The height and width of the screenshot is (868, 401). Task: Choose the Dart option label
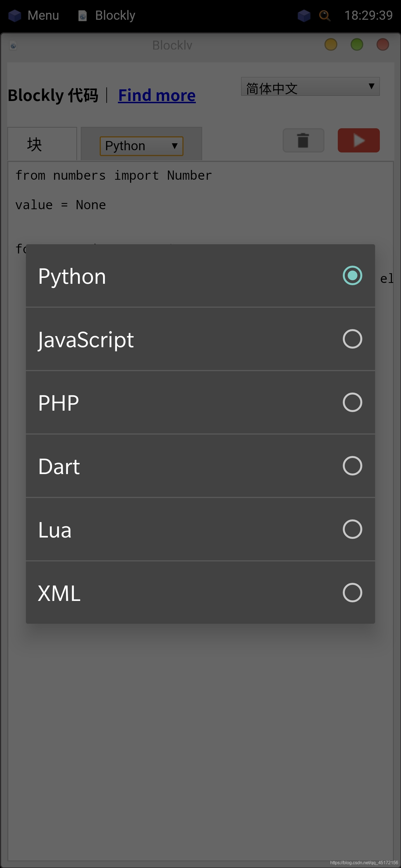(x=59, y=466)
